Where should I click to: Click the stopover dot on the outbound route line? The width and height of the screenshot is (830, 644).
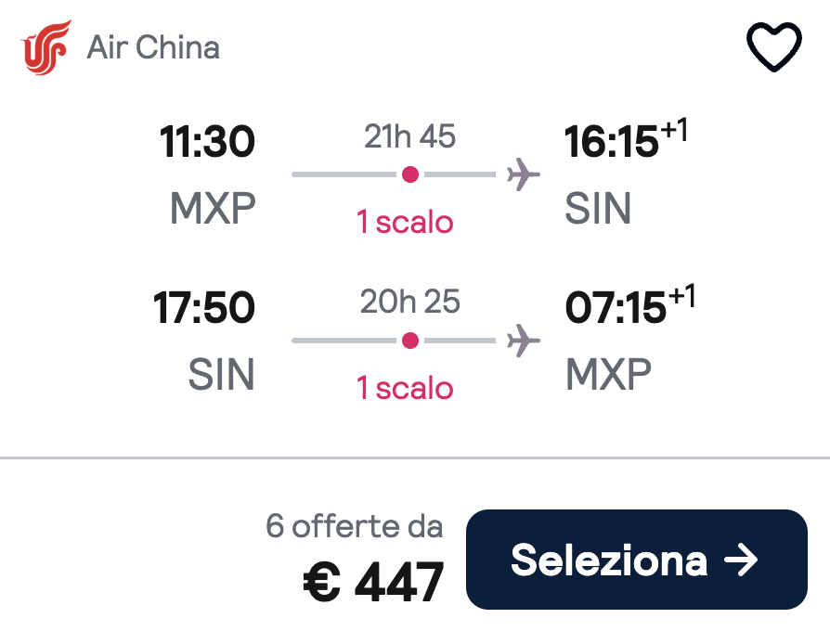coord(409,173)
